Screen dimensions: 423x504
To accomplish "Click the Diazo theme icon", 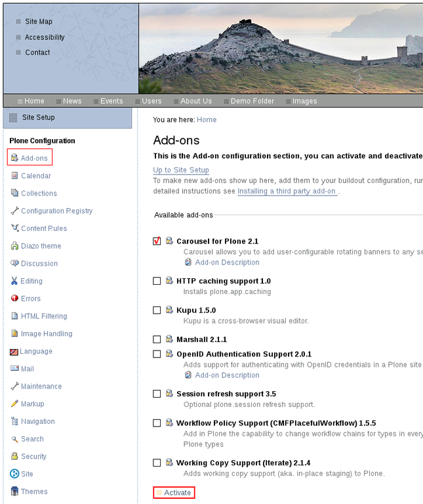I will click(14, 245).
